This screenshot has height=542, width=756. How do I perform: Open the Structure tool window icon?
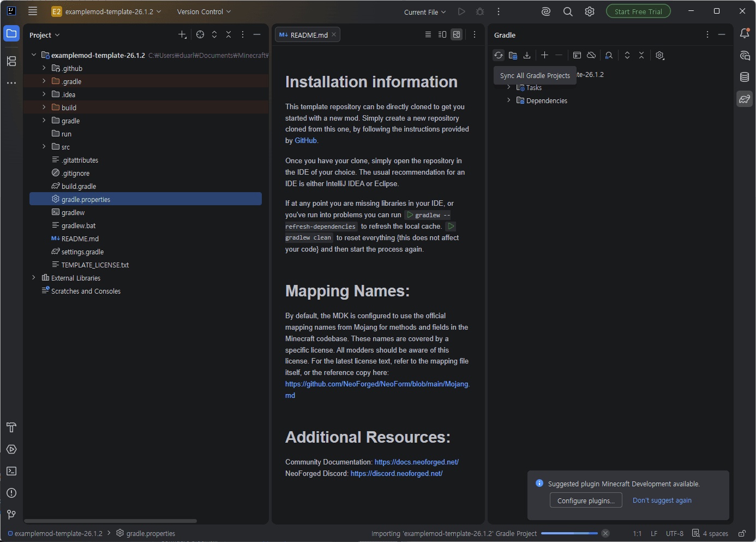pos(11,61)
